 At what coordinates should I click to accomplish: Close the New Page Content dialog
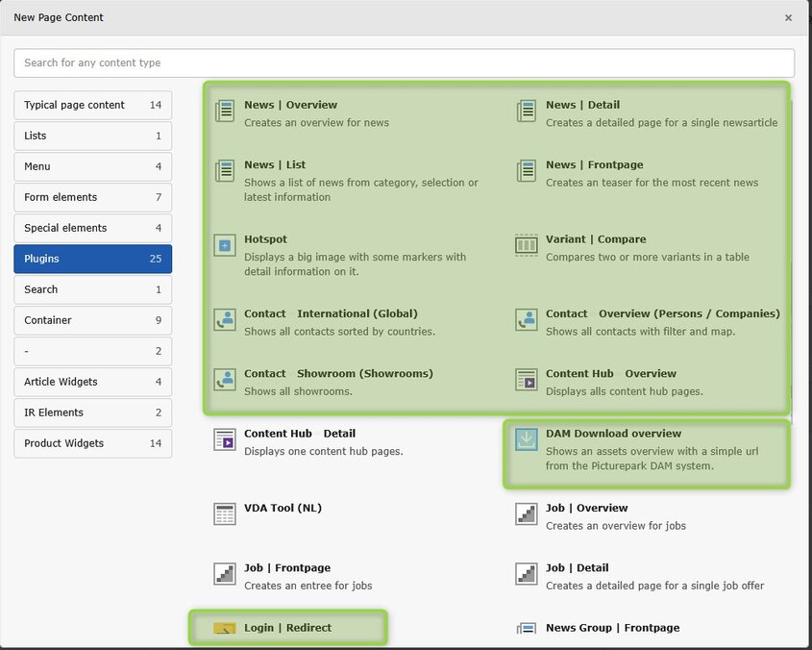click(788, 17)
